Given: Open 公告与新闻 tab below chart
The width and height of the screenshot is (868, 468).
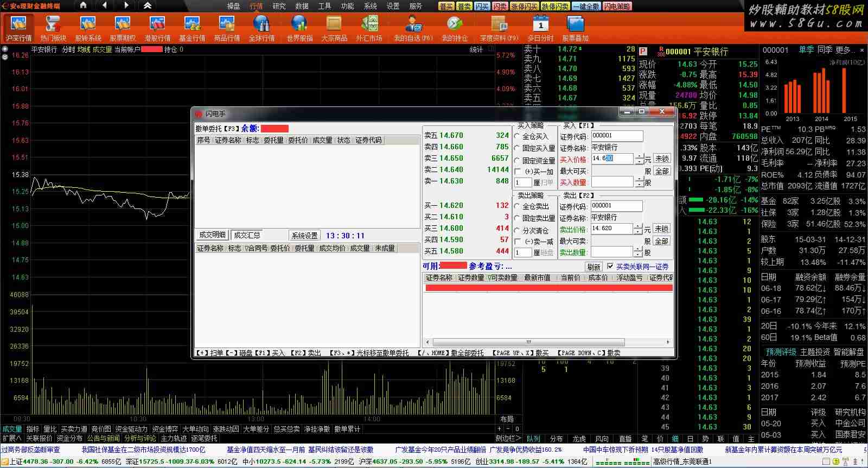Looking at the screenshot, I should point(103,438).
